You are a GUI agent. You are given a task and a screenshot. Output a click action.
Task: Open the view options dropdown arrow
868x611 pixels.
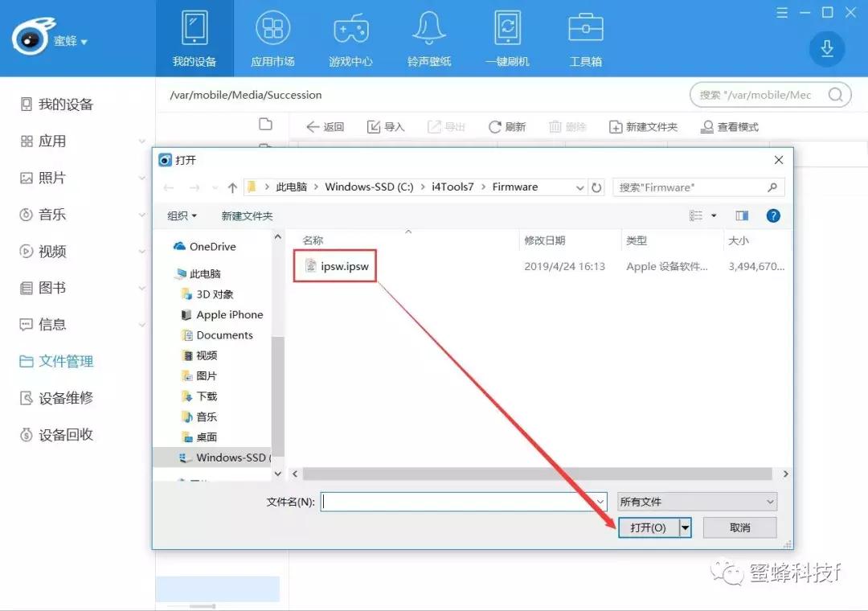(714, 215)
